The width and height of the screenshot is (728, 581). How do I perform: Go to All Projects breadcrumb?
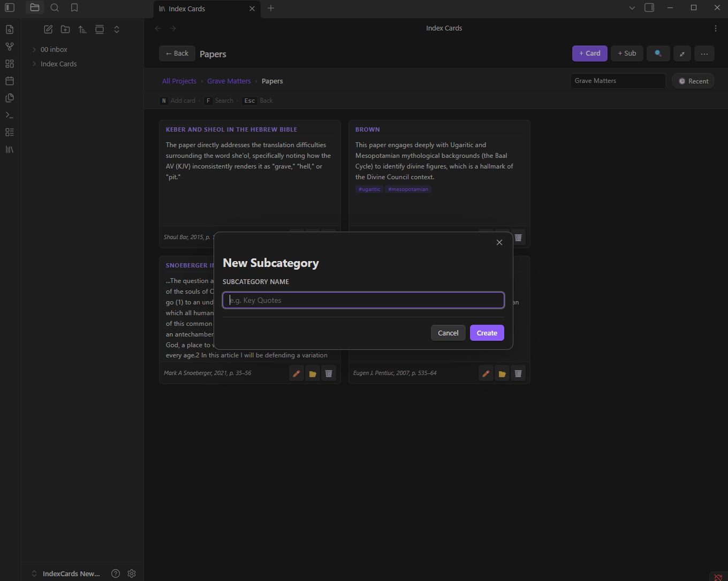pos(179,81)
